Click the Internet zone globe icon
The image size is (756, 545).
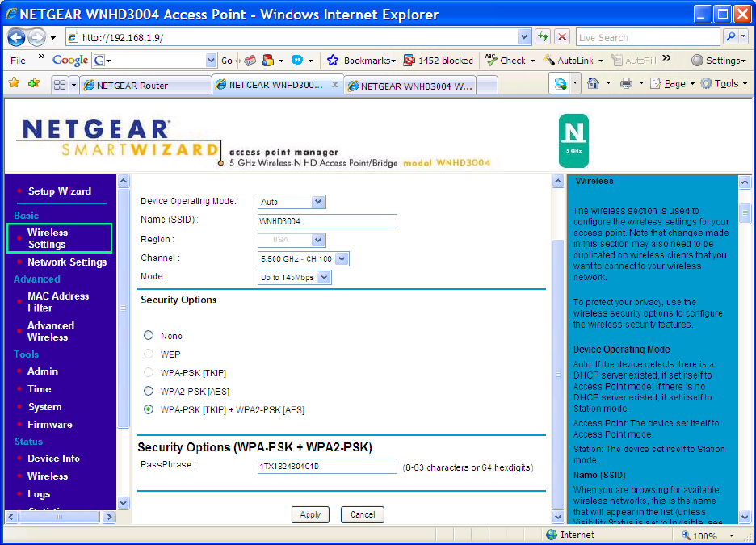pos(552,535)
